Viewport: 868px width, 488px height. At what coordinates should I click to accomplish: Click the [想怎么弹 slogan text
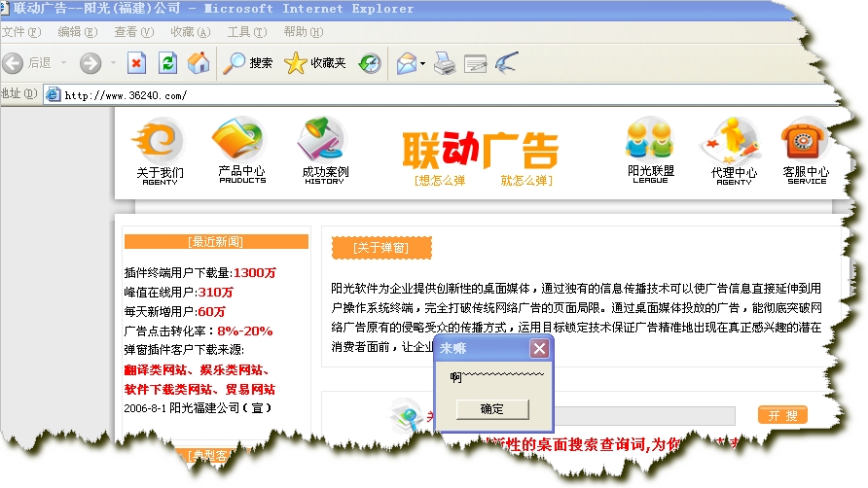click(x=440, y=181)
